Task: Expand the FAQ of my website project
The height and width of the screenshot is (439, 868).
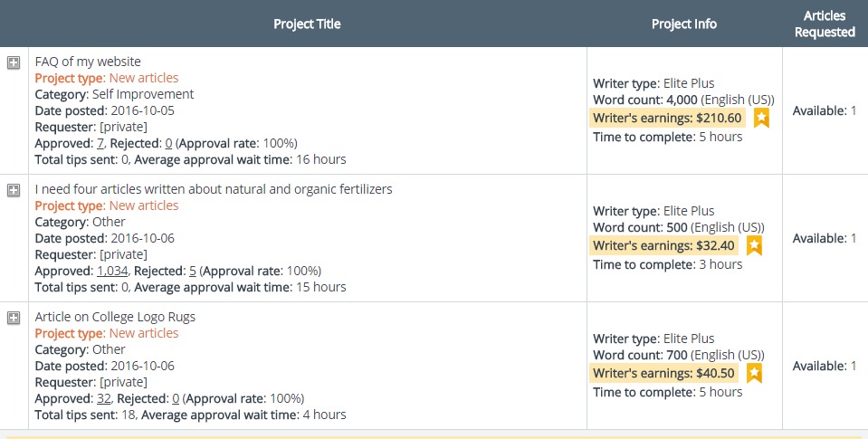Action: (14, 62)
